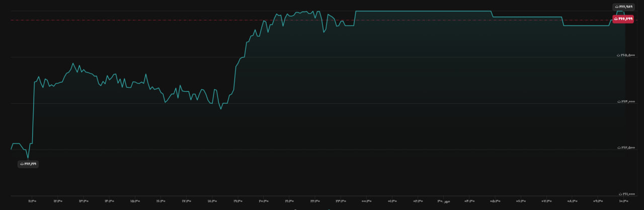Click the 30 Mehr date label on axis
644x210 pixels.
[443, 201]
